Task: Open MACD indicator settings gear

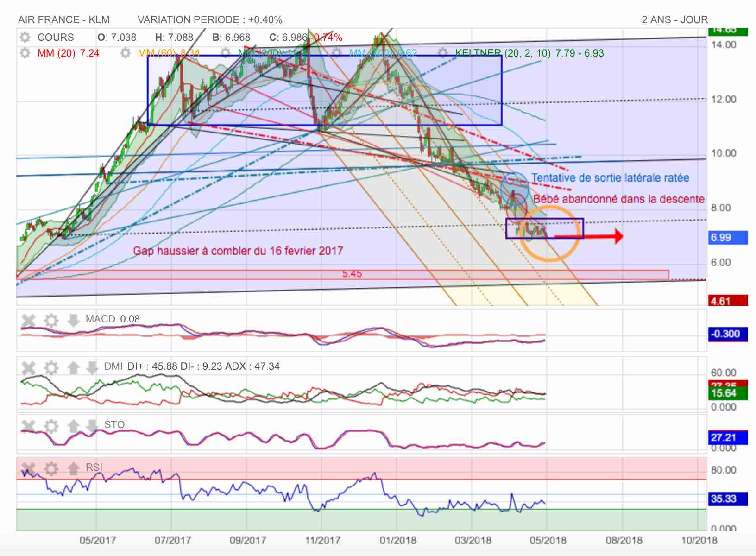Action: [x=51, y=320]
